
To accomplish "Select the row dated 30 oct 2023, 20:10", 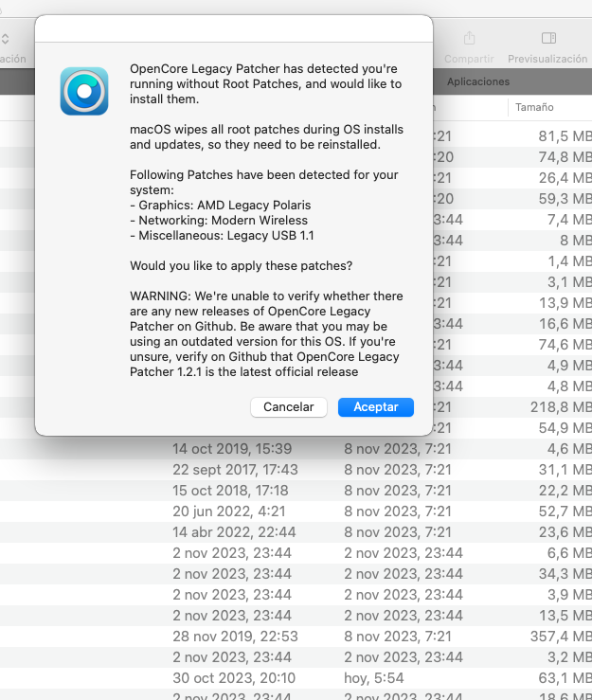I will [x=296, y=678].
